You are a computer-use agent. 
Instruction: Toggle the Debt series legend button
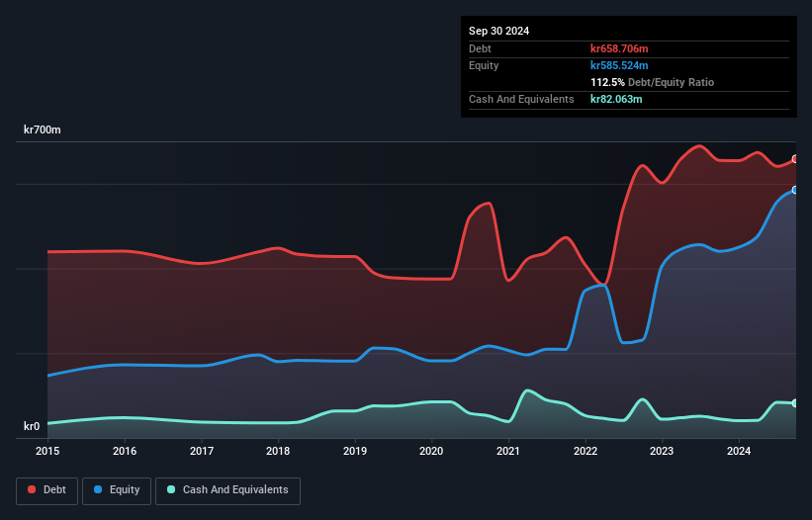pos(46,490)
